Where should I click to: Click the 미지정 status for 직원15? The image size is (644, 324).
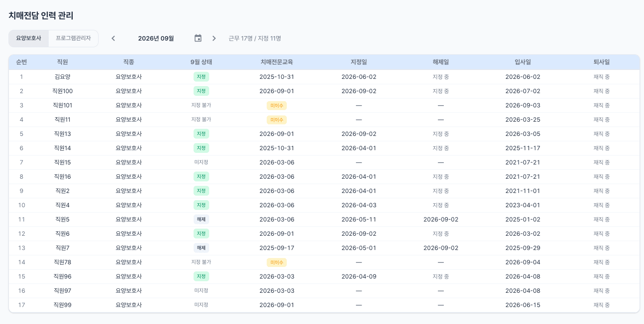pyautogui.click(x=201, y=162)
